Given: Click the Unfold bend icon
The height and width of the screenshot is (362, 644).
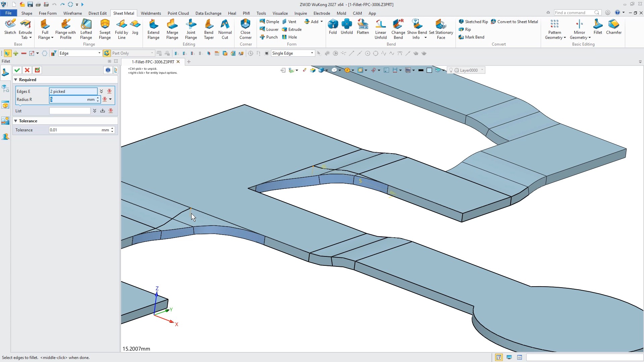Looking at the screenshot, I should [x=346, y=27].
